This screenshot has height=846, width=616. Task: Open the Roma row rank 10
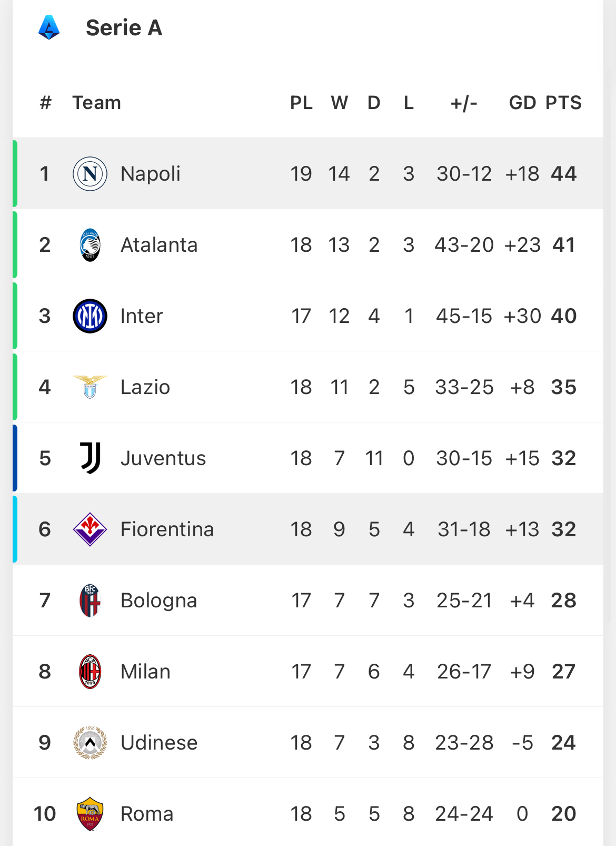click(x=45, y=814)
